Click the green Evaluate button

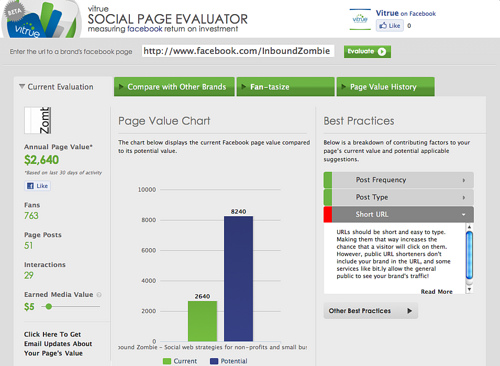point(367,52)
